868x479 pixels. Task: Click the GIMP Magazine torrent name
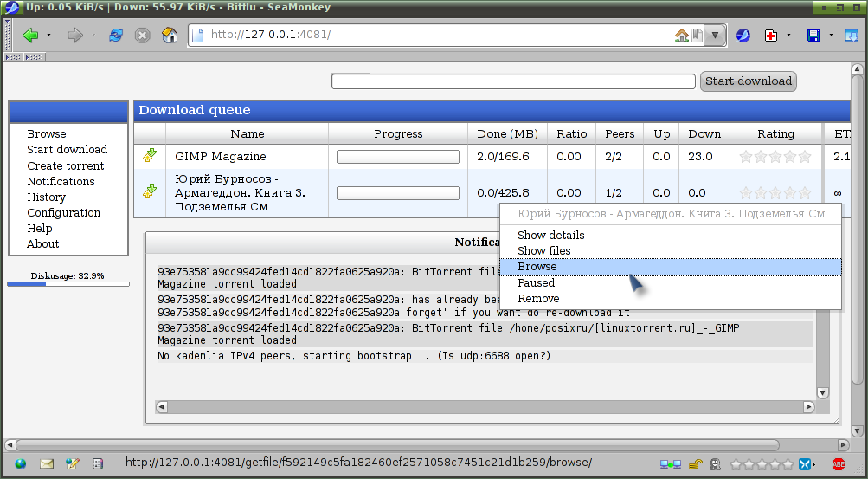[221, 157]
